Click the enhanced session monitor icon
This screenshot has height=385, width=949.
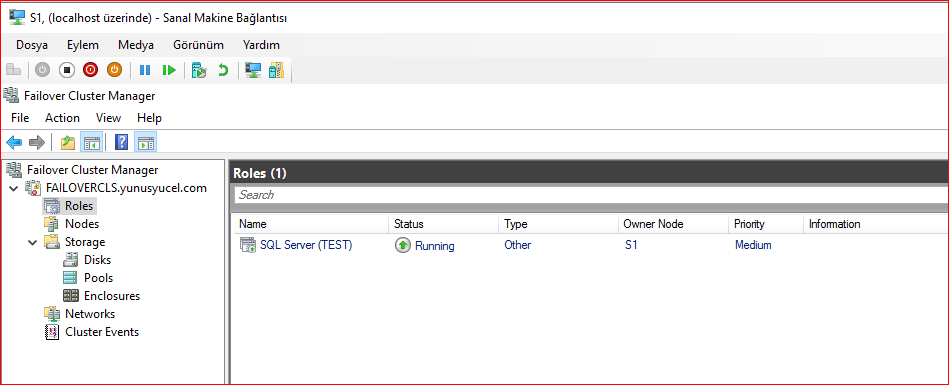pos(253,70)
